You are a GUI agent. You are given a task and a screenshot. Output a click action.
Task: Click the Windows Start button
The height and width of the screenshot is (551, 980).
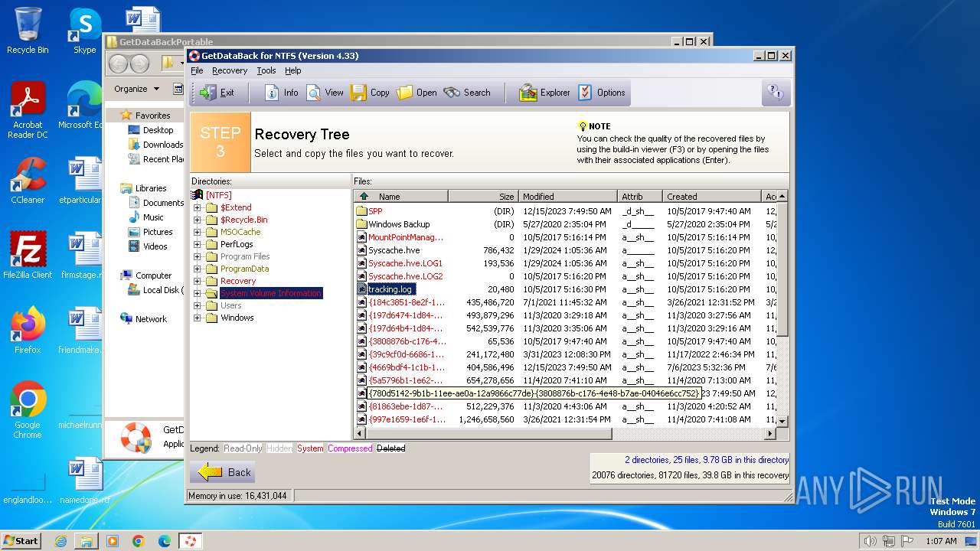click(x=21, y=540)
